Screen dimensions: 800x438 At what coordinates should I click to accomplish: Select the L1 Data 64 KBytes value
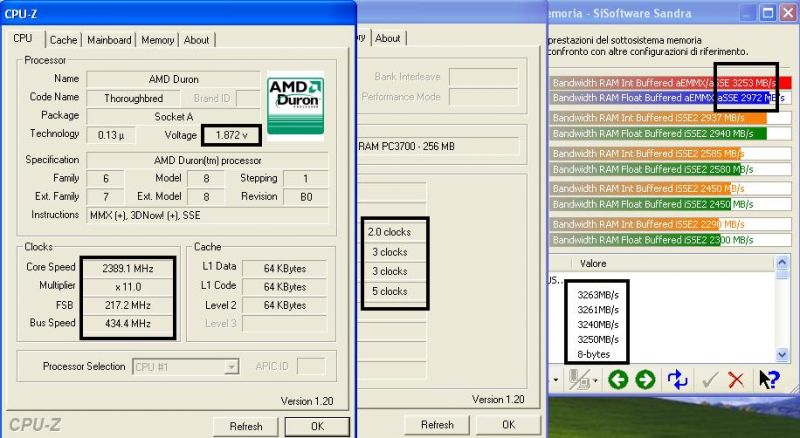click(x=285, y=269)
